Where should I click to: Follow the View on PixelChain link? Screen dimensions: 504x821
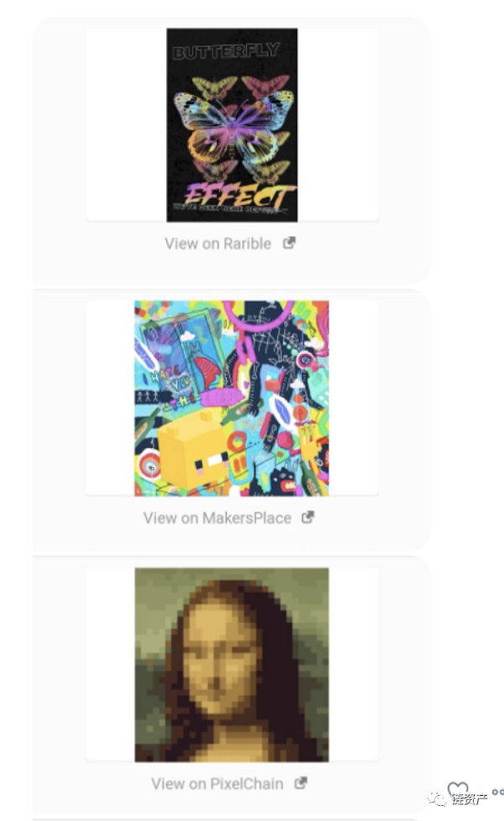tap(218, 784)
